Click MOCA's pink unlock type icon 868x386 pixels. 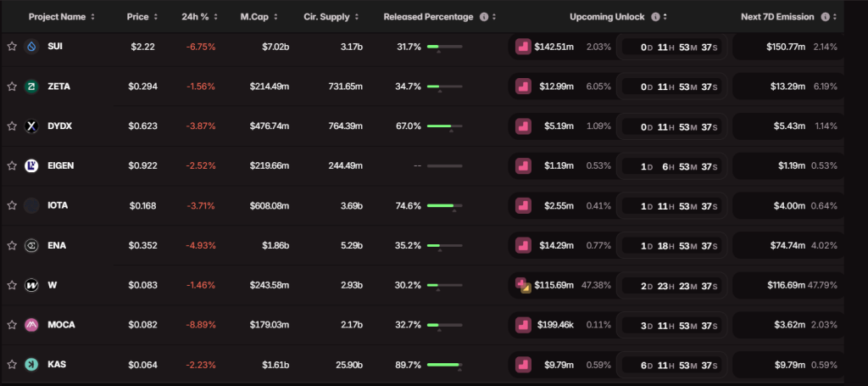coord(523,325)
